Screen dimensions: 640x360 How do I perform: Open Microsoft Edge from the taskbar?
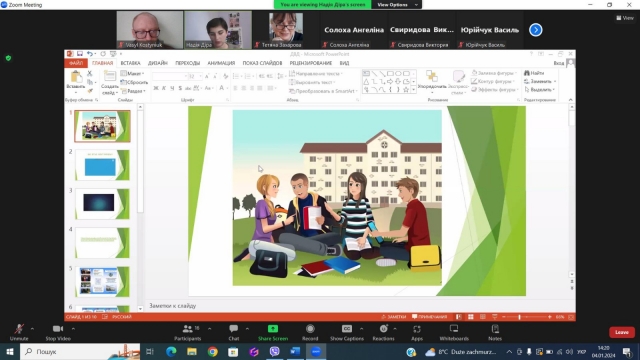[x=171, y=351]
